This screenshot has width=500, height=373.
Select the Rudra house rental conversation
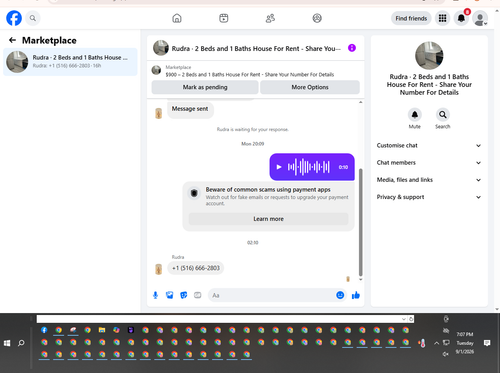click(70, 62)
